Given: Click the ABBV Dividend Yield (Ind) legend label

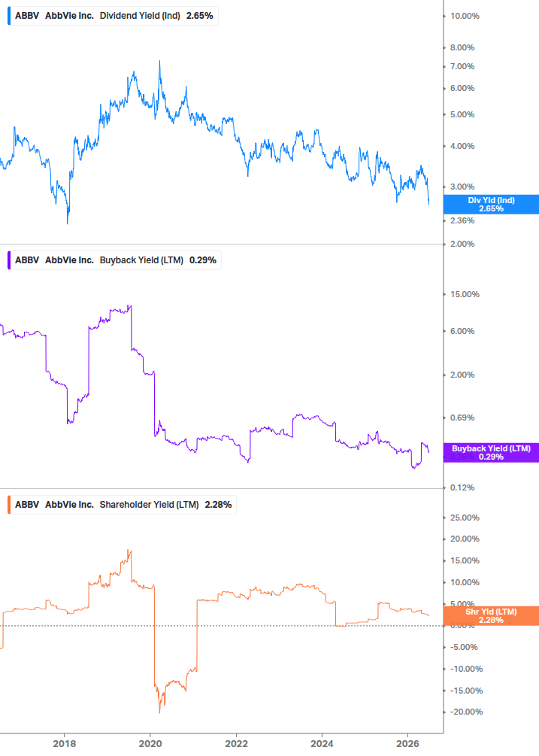Looking at the screenshot, I should click(x=114, y=16).
